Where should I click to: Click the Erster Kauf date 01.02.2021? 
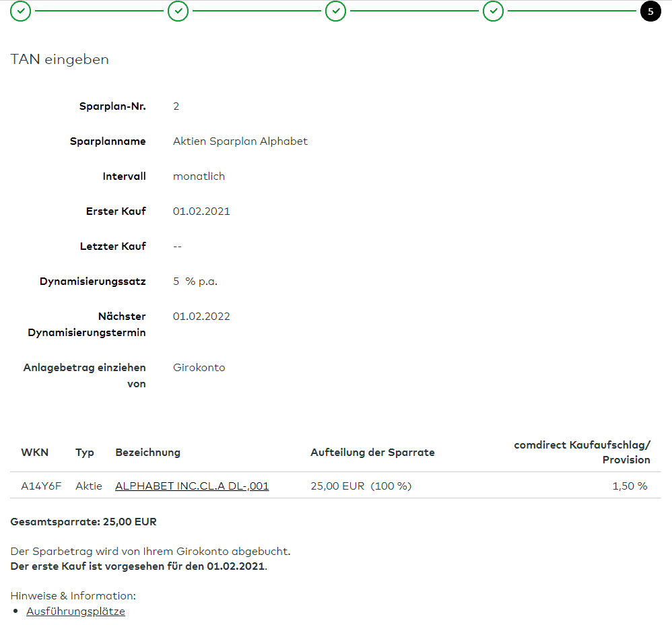201,211
